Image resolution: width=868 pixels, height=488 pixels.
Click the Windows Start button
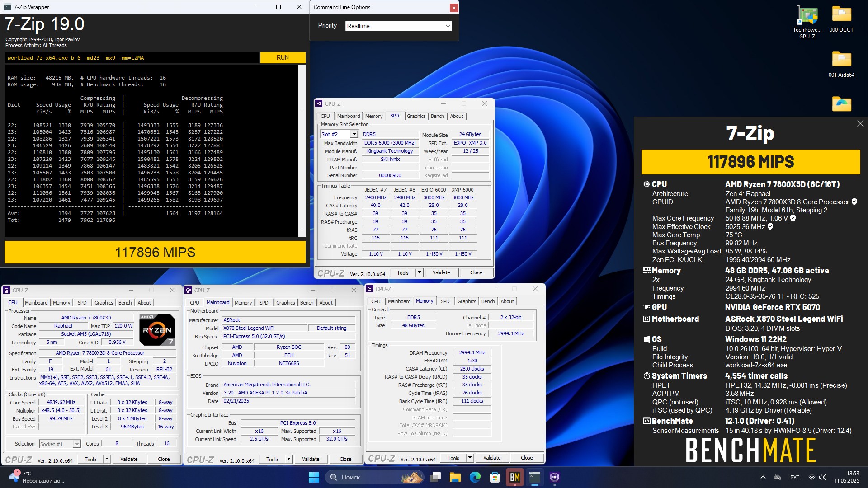pos(314,477)
